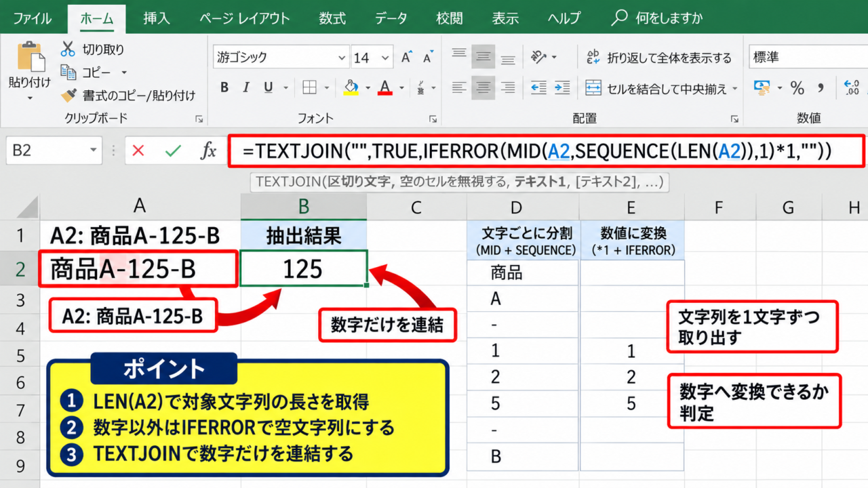Switch to the 表示 tab
868x488 pixels.
505,18
